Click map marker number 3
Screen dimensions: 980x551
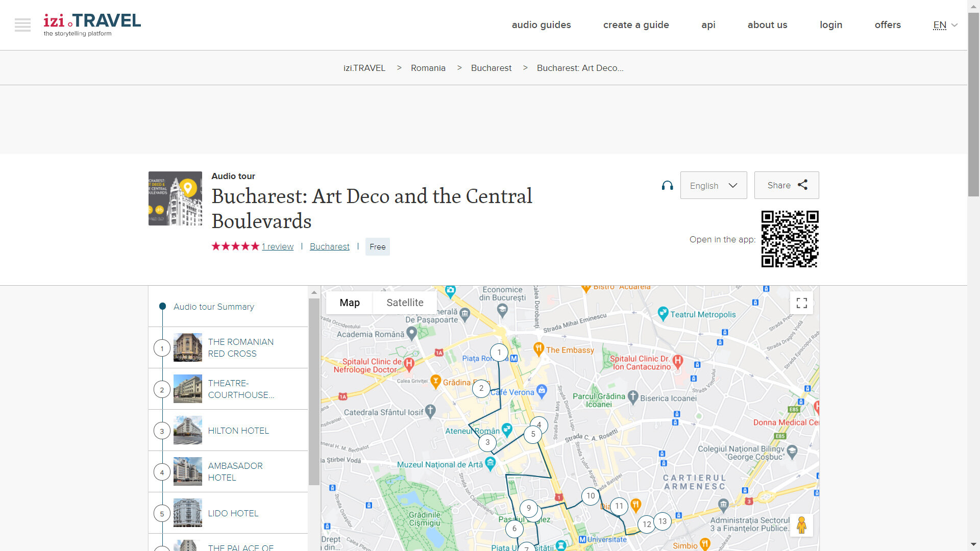[487, 442]
